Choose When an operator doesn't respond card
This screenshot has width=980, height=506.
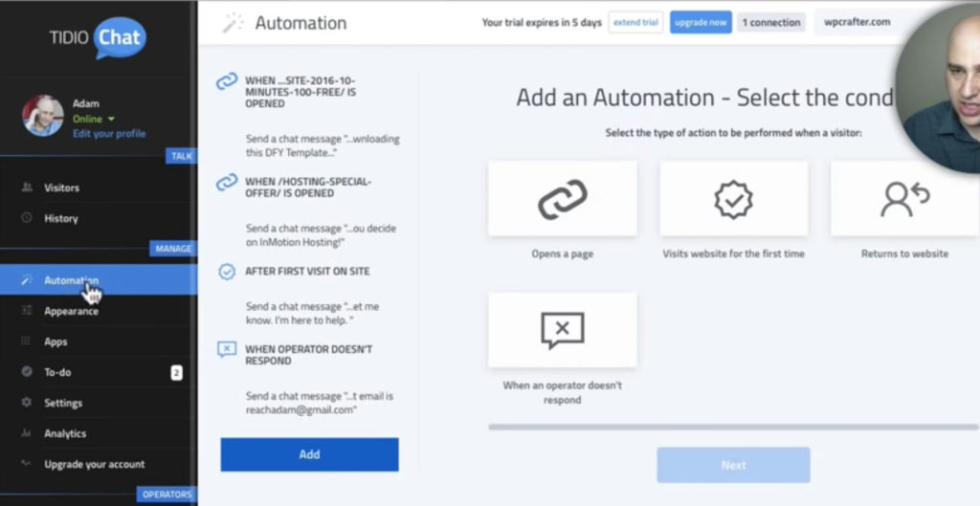(563, 330)
